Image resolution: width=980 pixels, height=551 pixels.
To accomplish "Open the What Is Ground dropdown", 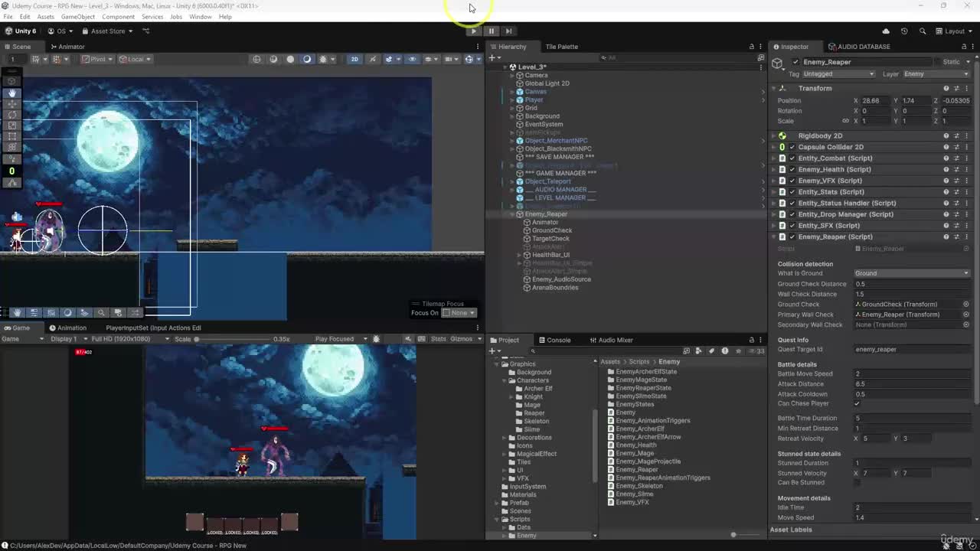I will tap(912, 273).
